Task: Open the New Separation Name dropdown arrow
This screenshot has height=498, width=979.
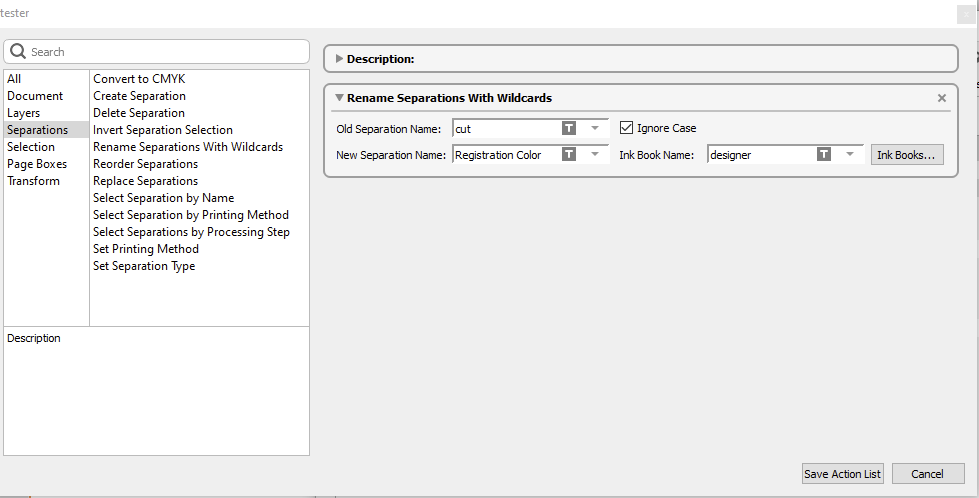Action: 595,155
